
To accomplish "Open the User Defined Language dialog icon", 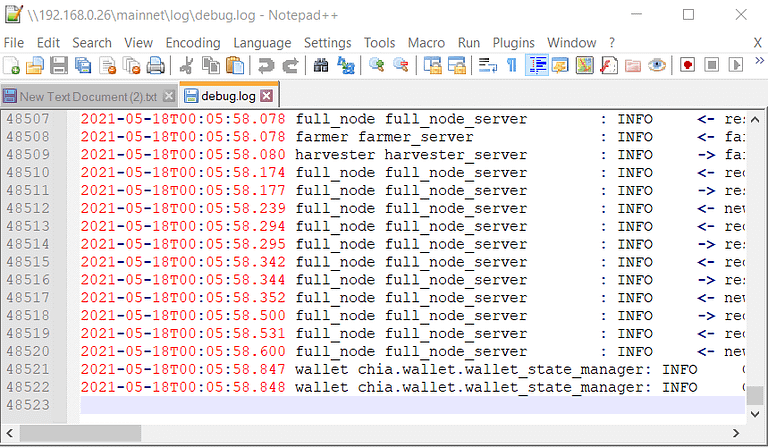I will pyautogui.click(x=560, y=65).
